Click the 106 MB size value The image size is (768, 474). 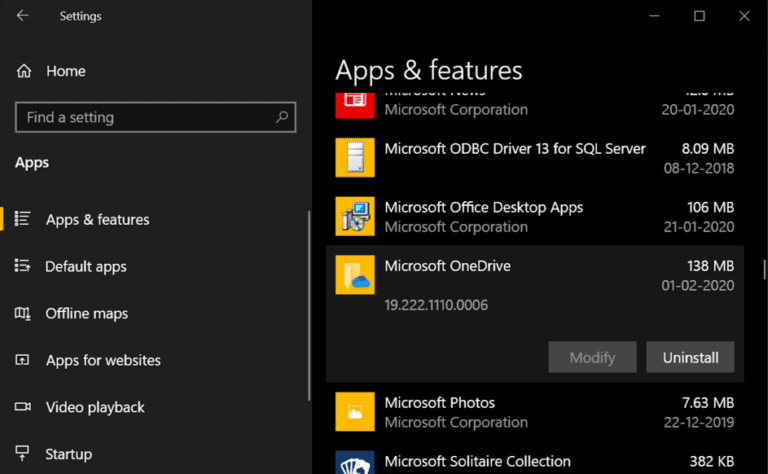(x=710, y=207)
